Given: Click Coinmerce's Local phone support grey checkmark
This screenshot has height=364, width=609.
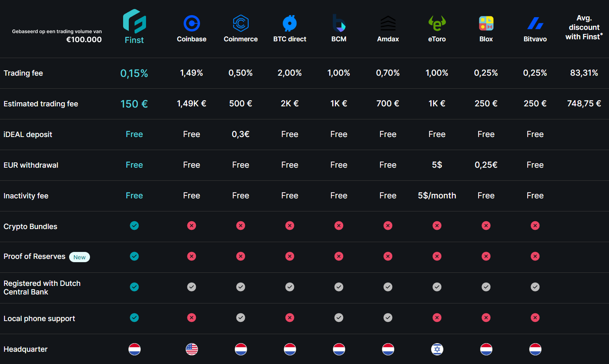Looking at the screenshot, I should point(240,317).
